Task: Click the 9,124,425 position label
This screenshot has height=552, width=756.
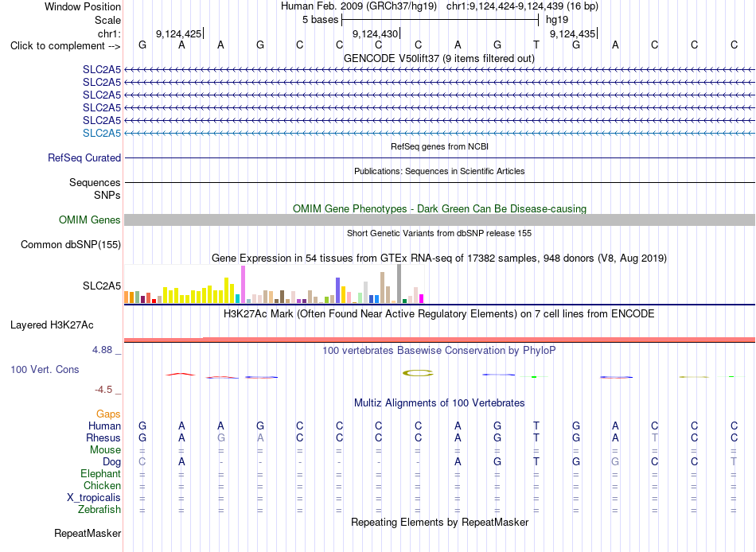Action: click(179, 33)
